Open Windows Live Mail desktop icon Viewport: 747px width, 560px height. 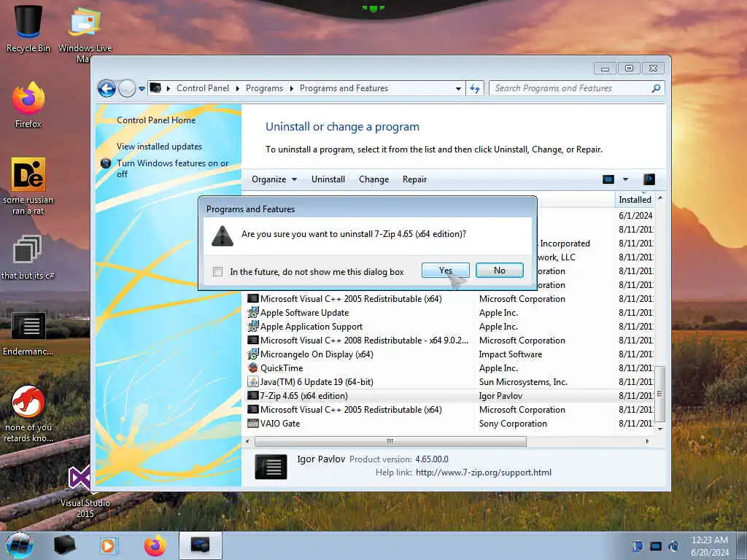tap(85, 34)
